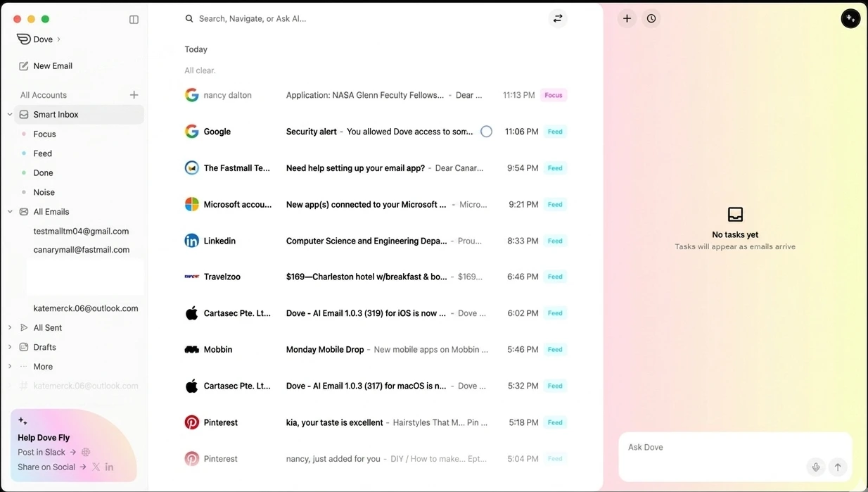868x492 pixels.
Task: Click the Linkedin sender avatar
Action: (191, 241)
